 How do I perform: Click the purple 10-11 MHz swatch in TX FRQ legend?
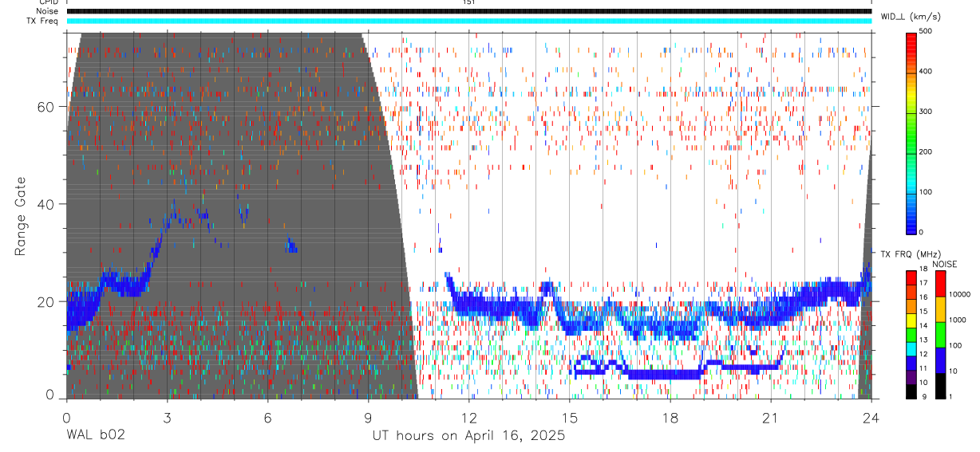[x=911, y=376]
